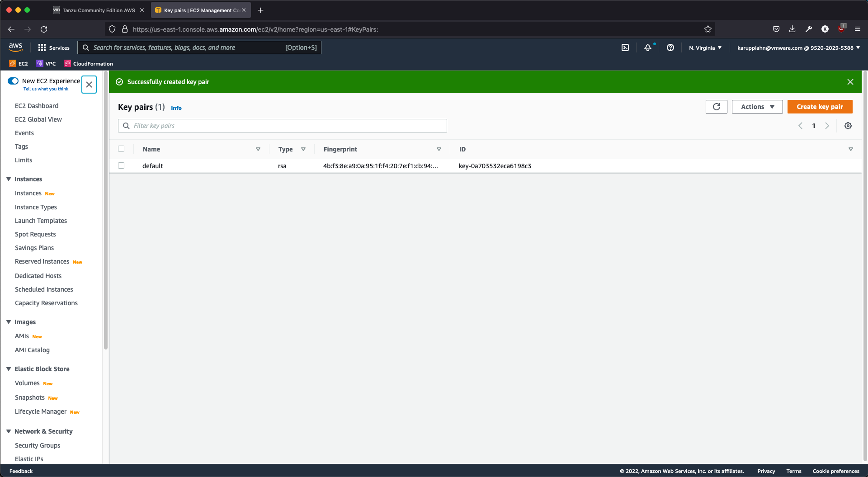
Task: Open the Services grid menu
Action: 54,47
